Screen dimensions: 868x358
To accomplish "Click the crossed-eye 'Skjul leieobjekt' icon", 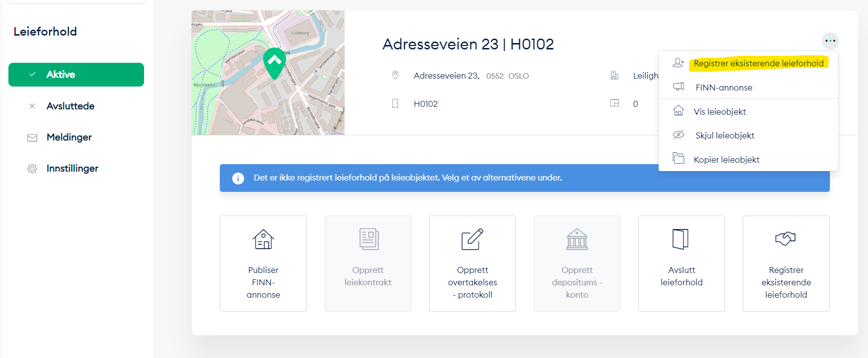I will click(x=678, y=135).
